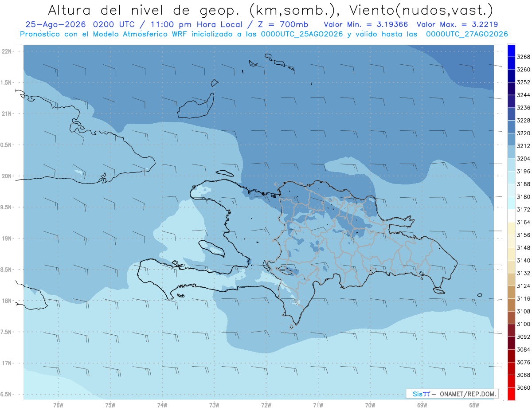The image size is (532, 411).
Task: Click the 18N latitude label
Action: coord(7,301)
